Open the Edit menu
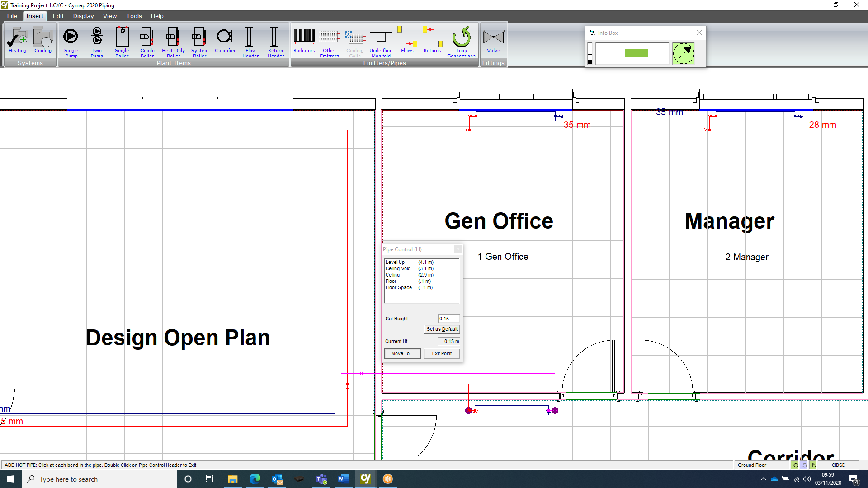This screenshot has height=488, width=868. [x=58, y=16]
